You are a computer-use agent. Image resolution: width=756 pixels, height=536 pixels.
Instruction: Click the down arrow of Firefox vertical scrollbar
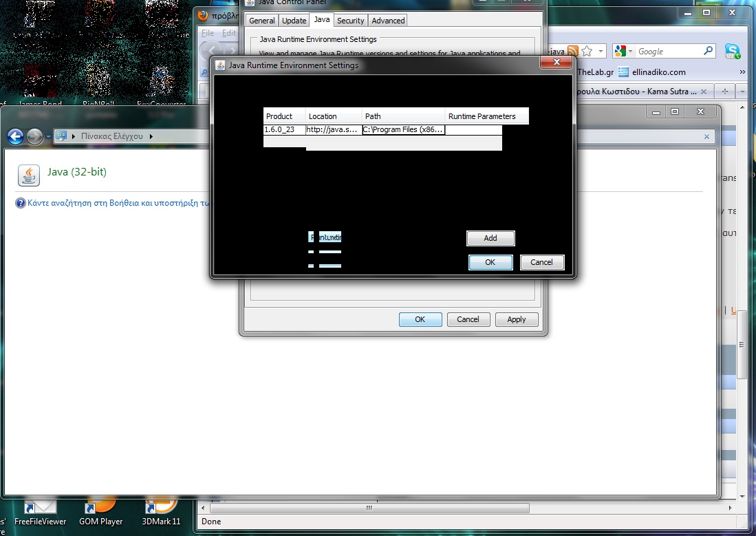[x=742, y=497]
